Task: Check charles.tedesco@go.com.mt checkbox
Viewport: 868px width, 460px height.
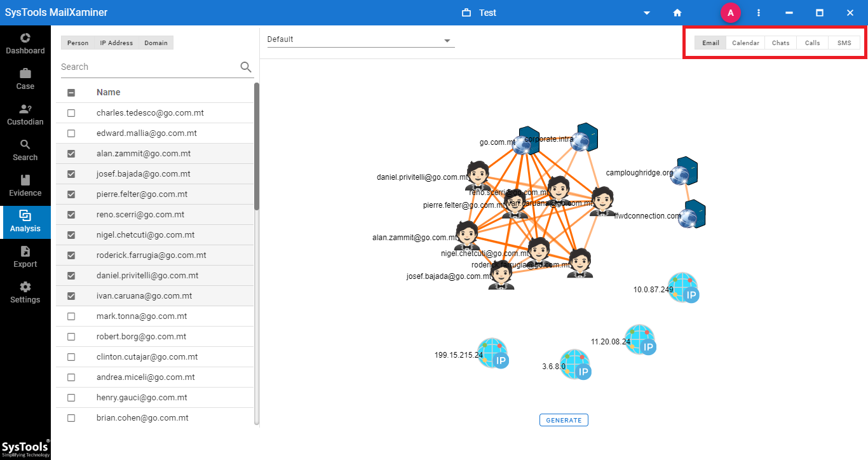Action: [x=71, y=113]
